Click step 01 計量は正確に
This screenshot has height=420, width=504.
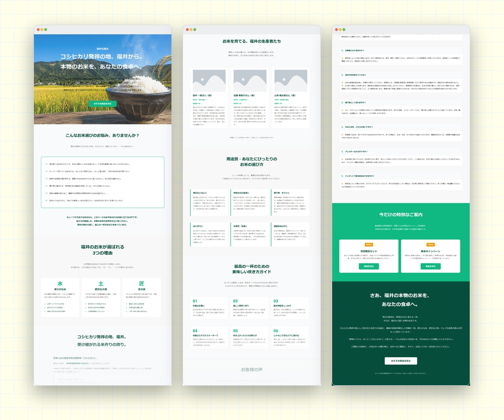coord(209,308)
